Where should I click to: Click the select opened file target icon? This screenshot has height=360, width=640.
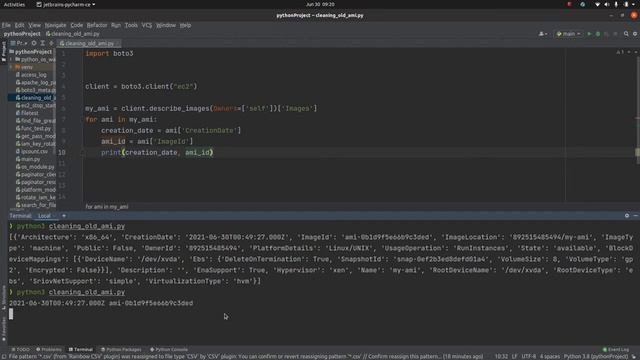point(34,43)
